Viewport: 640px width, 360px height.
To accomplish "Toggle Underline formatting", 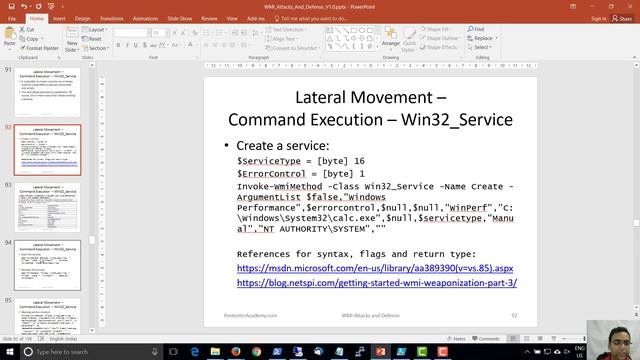I will [136, 45].
